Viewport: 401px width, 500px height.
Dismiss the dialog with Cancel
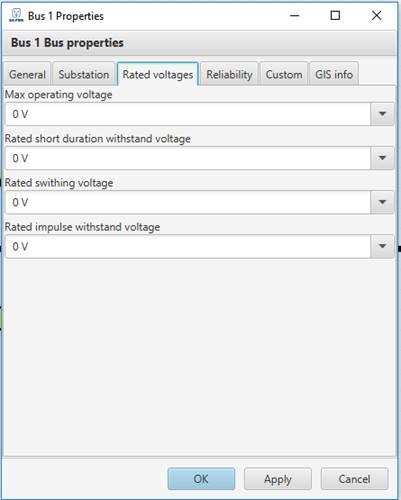click(354, 479)
